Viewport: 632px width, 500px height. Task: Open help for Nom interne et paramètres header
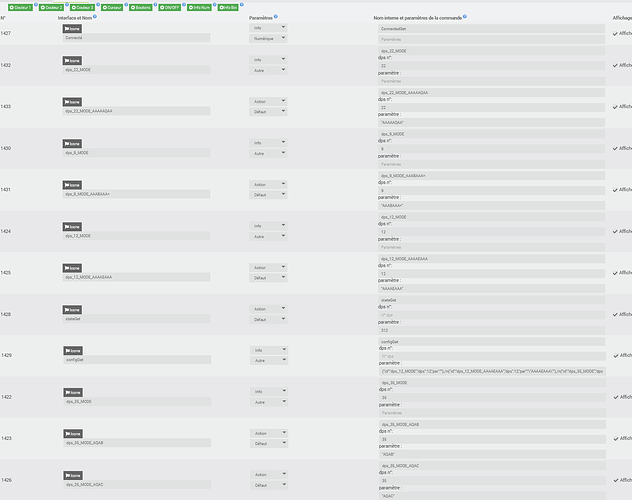pos(465,17)
